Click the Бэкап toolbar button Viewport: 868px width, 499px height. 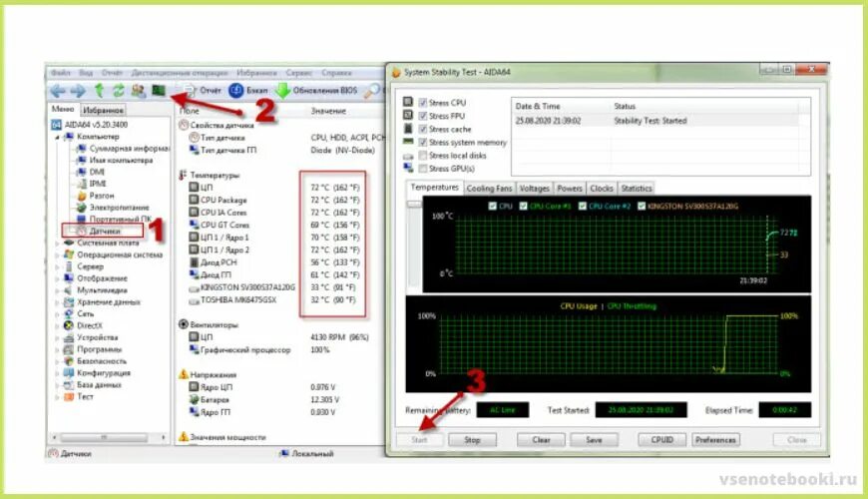click(x=248, y=90)
